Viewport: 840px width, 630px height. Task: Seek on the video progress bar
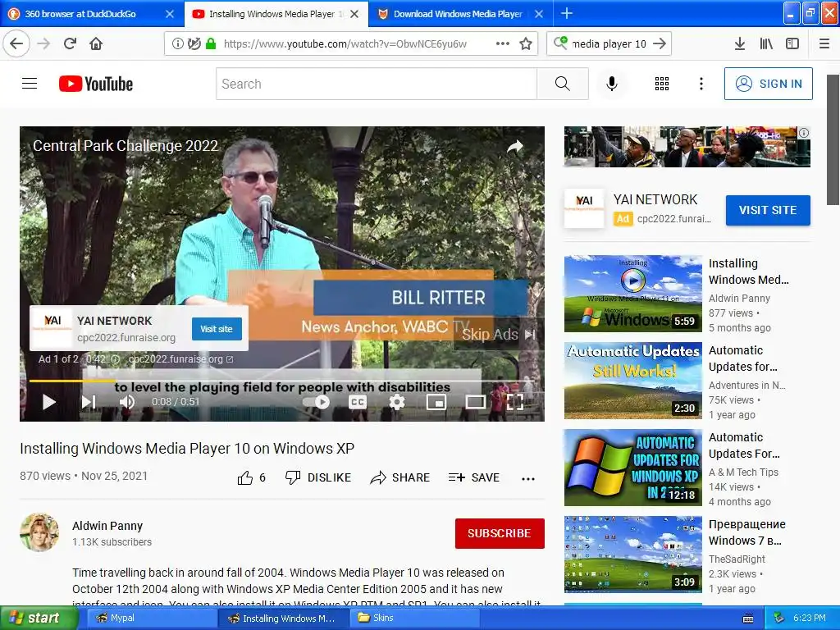coord(282,381)
